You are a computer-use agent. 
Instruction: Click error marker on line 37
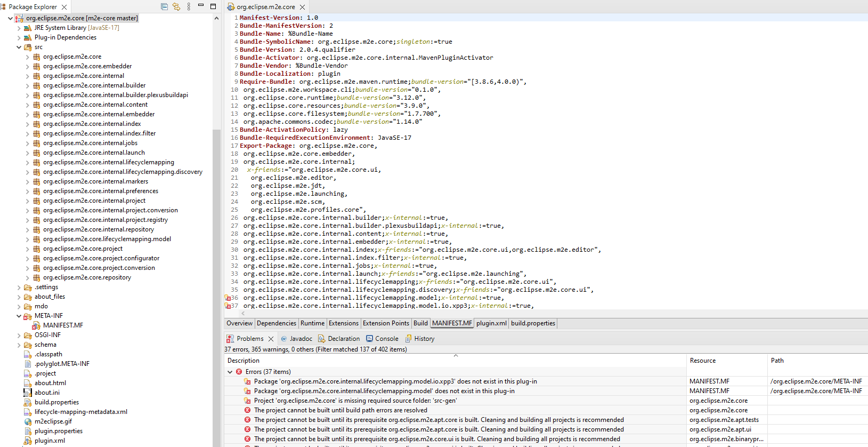click(228, 306)
